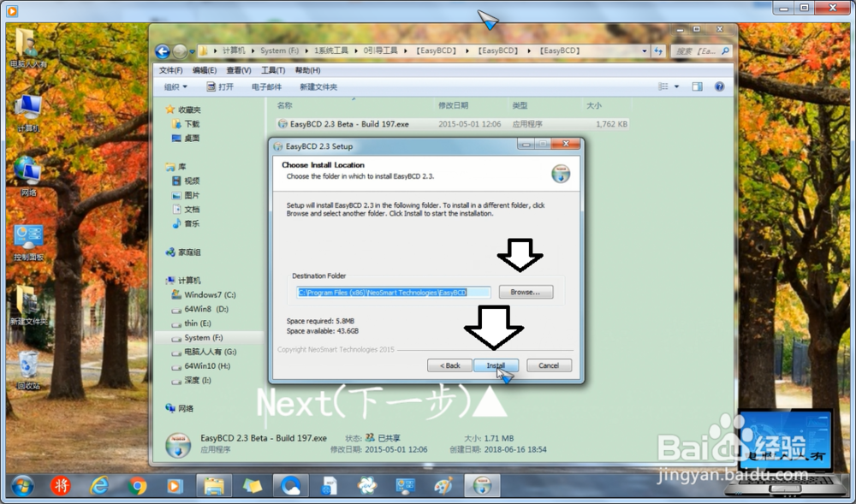Viewport: 856px width, 504px height.
Task: Open the 组织 dropdown in Explorer toolbar
Action: (x=175, y=86)
